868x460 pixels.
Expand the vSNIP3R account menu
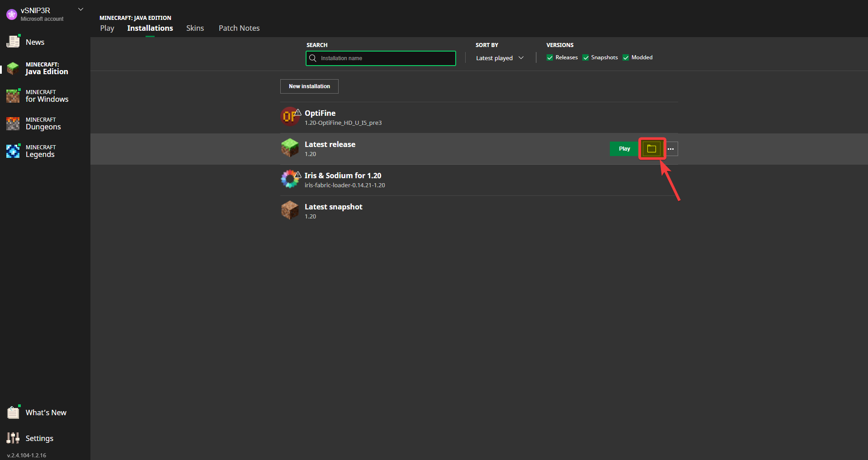tap(80, 9)
